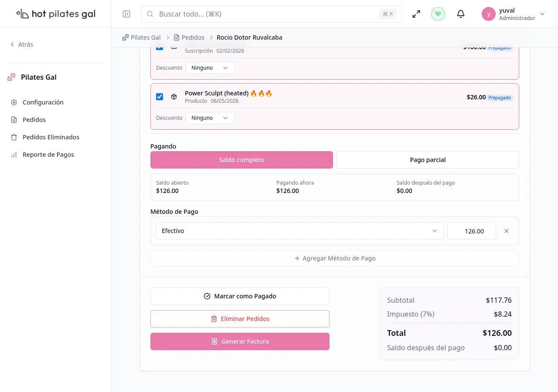Click the Pedidos Eliminados trash icon
Image resolution: width=558 pixels, height=392 pixels.
click(x=14, y=137)
